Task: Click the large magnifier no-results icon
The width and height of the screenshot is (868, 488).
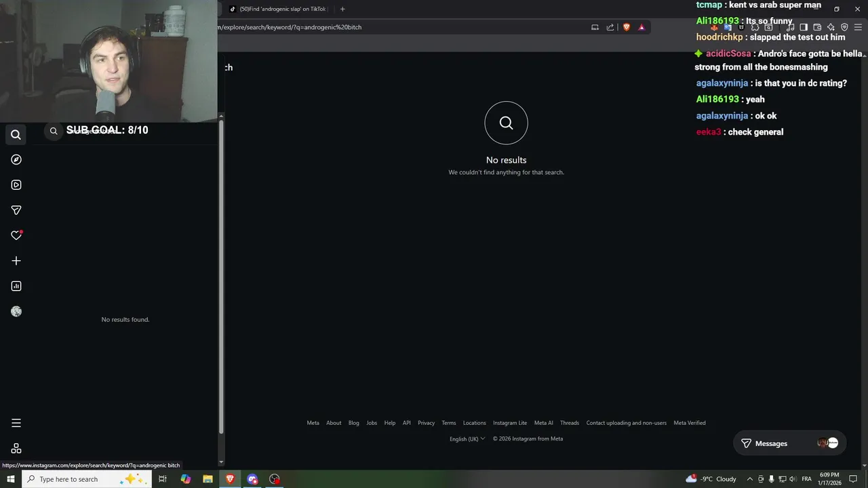Action: [x=506, y=123]
